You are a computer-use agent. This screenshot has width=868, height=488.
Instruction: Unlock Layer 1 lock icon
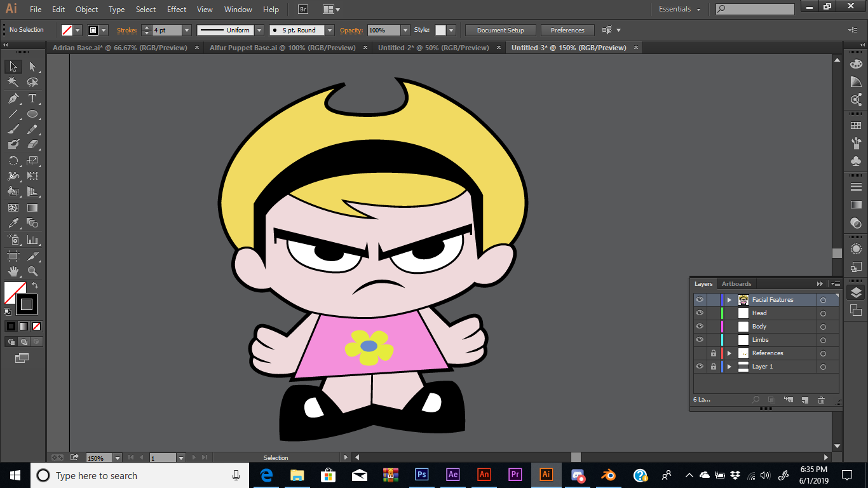(x=714, y=367)
